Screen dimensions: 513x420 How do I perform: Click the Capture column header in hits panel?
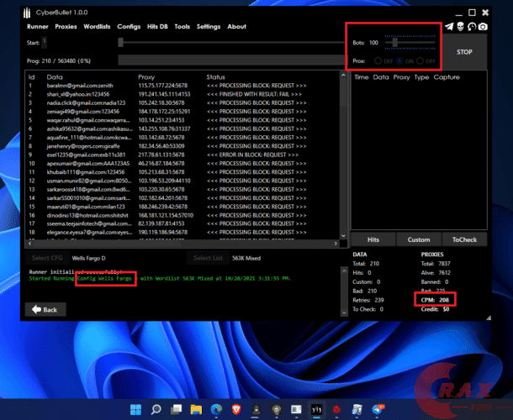tap(447, 77)
